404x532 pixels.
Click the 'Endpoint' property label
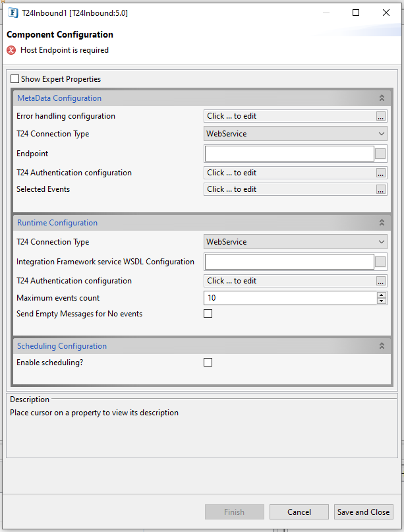click(32, 154)
